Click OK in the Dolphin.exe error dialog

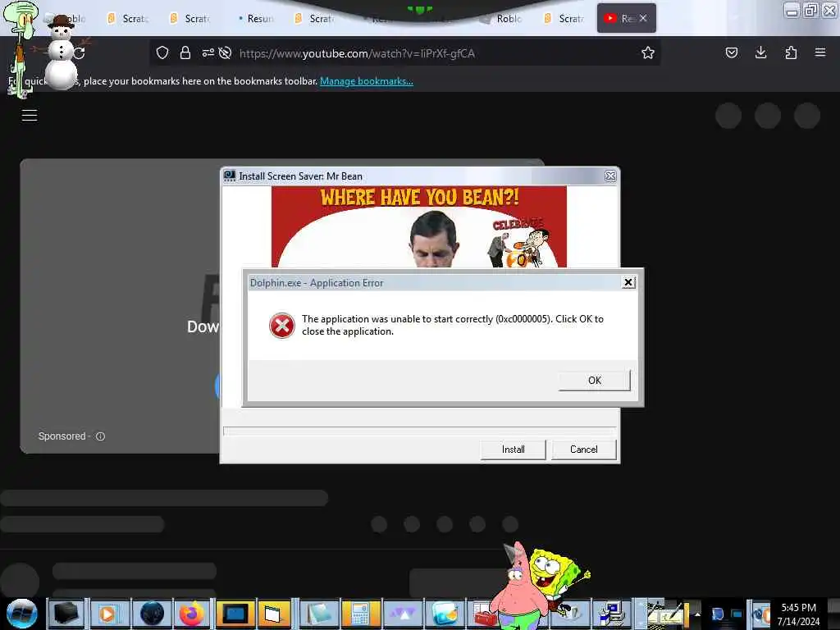(x=594, y=380)
